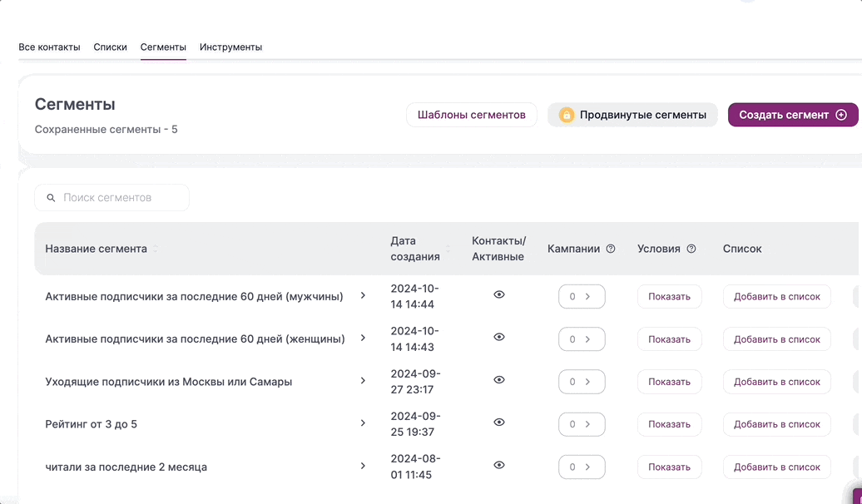Click Показать for мужчины segment
Screen dimensions: 862x504
click(x=670, y=297)
